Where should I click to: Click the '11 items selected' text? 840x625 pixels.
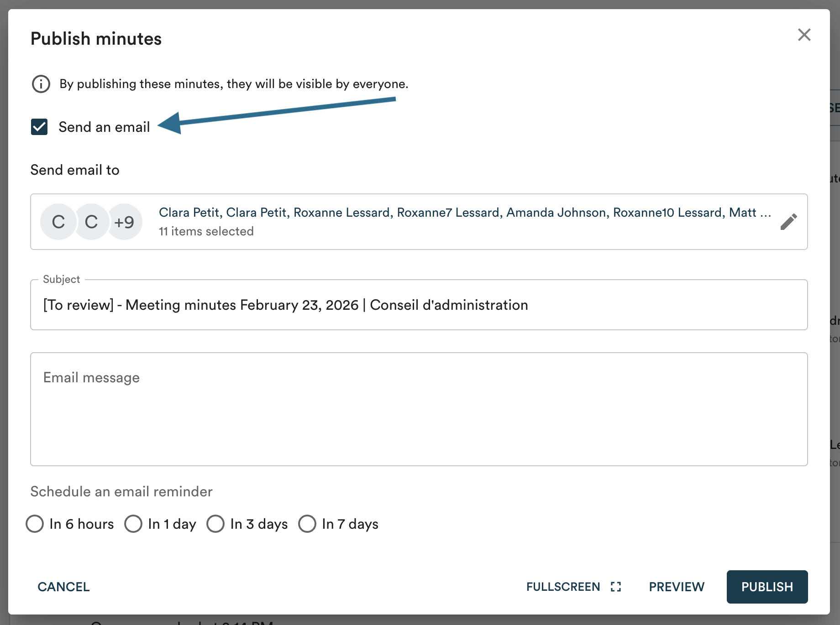[206, 231]
